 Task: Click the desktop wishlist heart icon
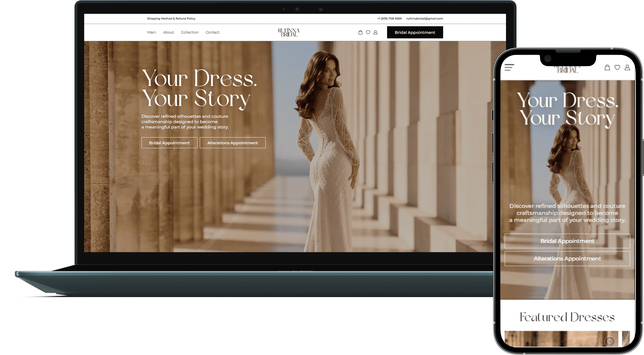pos(368,32)
